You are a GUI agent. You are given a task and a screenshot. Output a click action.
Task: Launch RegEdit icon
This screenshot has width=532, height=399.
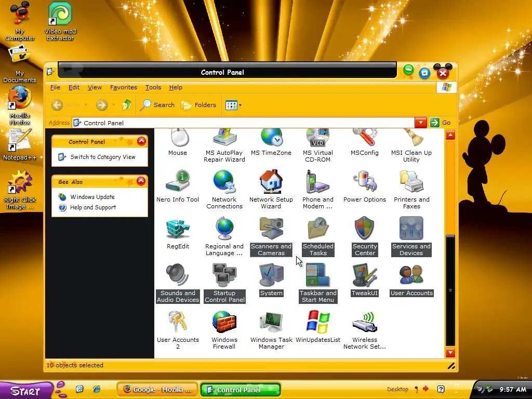pos(178,233)
